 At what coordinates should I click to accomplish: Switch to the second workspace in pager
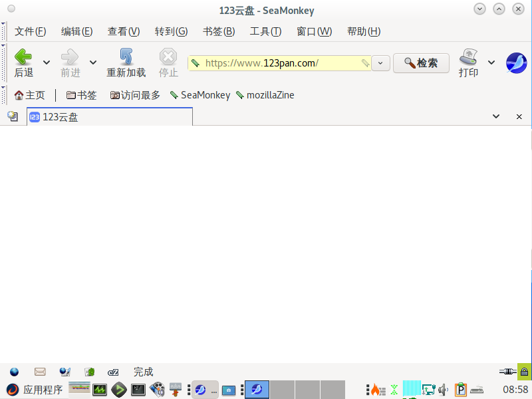pyautogui.click(x=282, y=390)
